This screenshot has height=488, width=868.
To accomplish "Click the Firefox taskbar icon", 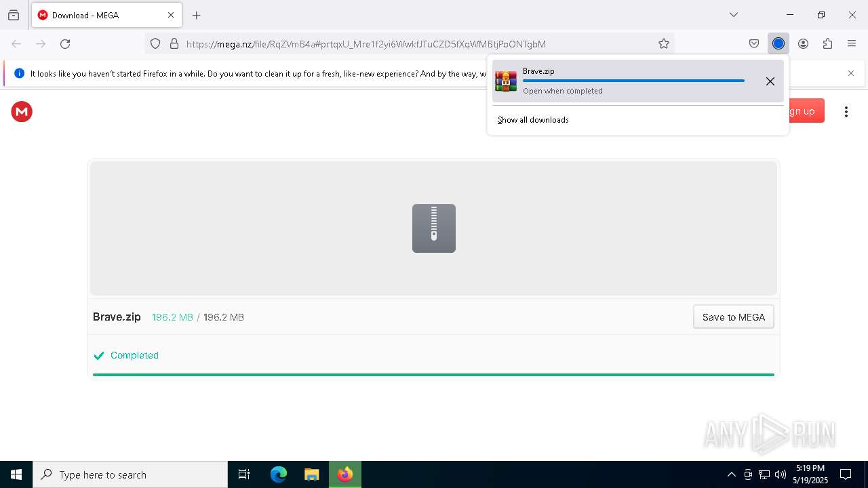I will [x=345, y=474].
